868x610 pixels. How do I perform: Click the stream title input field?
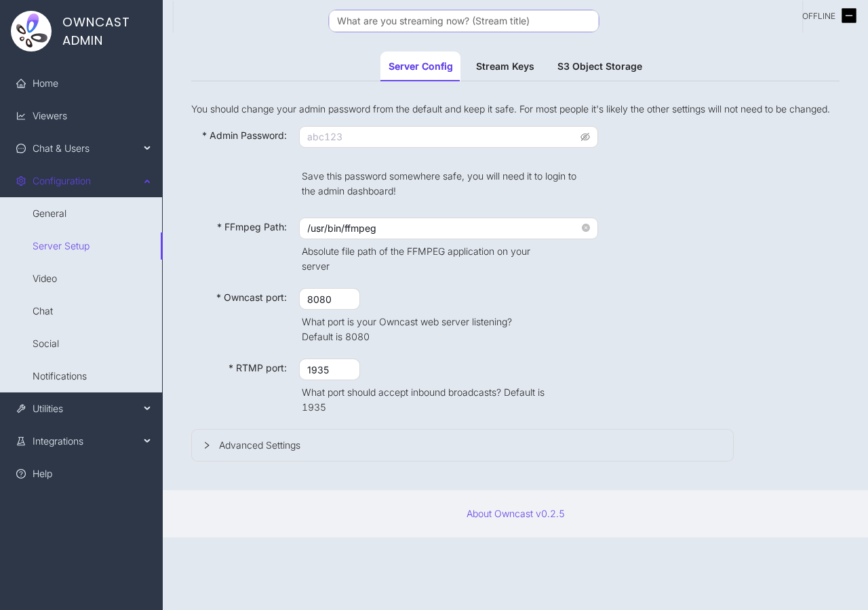point(464,21)
